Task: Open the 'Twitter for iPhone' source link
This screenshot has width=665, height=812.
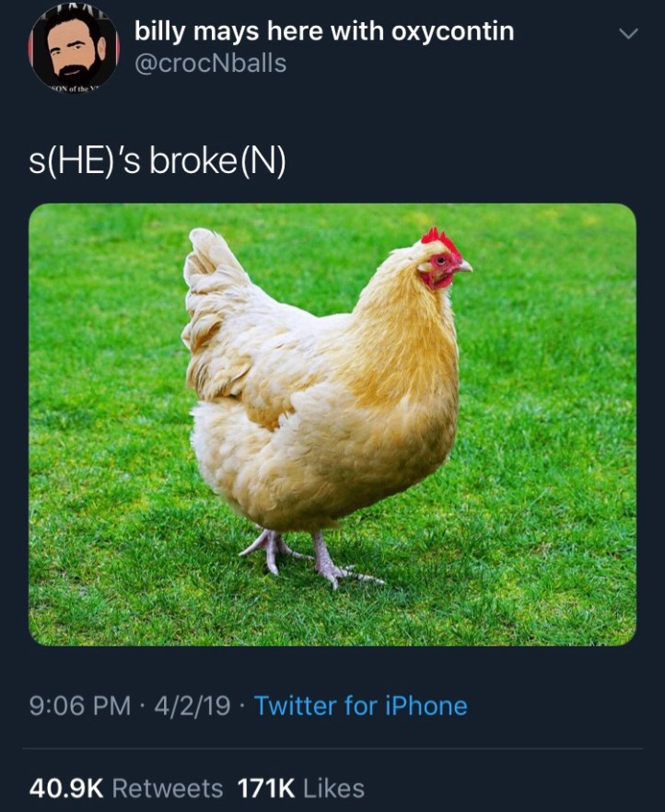Action: coord(360,705)
